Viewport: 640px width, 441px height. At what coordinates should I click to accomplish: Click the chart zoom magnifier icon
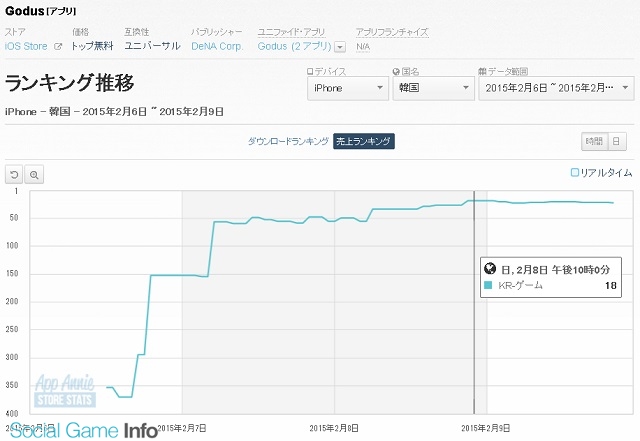[x=34, y=175]
